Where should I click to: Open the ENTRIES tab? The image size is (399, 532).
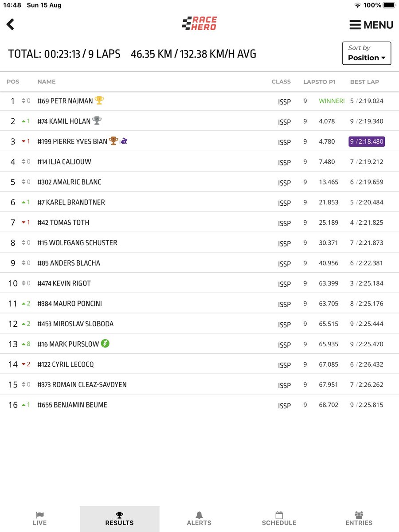click(x=359, y=519)
